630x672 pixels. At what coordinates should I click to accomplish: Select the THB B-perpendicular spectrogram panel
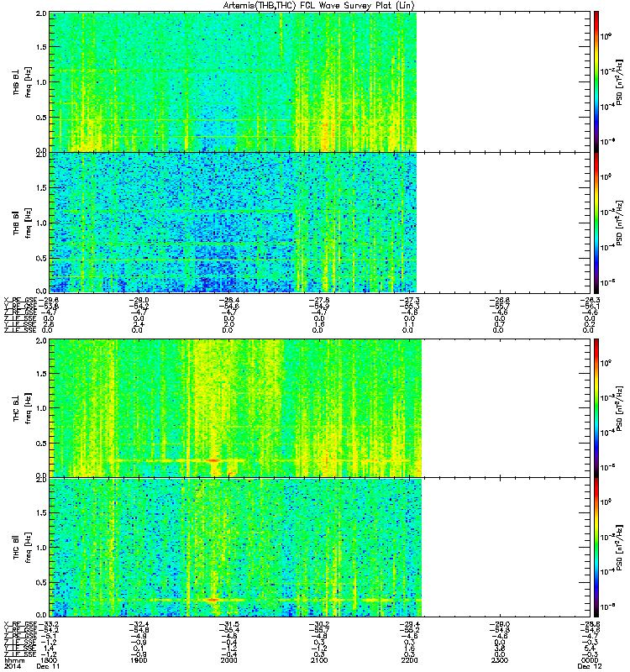[x=320, y=81]
